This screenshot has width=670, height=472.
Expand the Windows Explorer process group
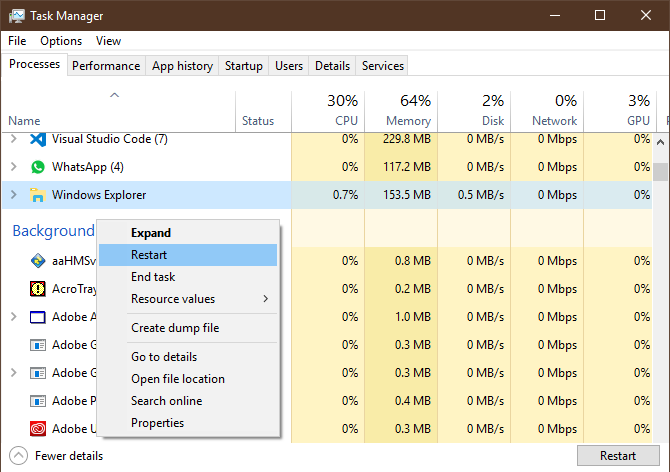click(13, 195)
